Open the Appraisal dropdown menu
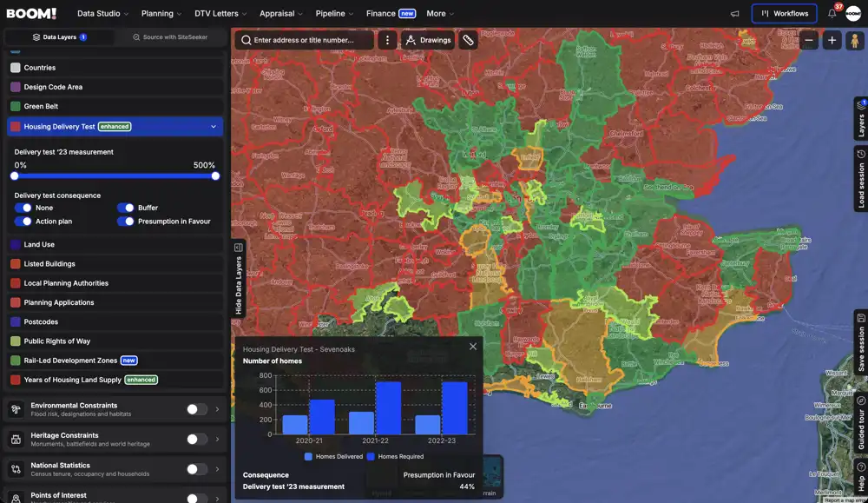868x503 pixels. [280, 13]
